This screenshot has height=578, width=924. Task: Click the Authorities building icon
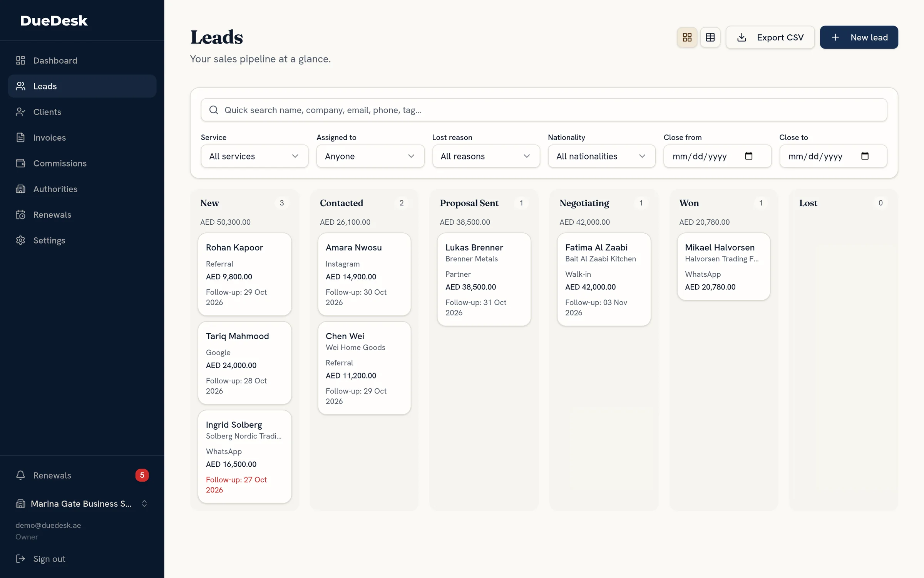pyautogui.click(x=20, y=189)
